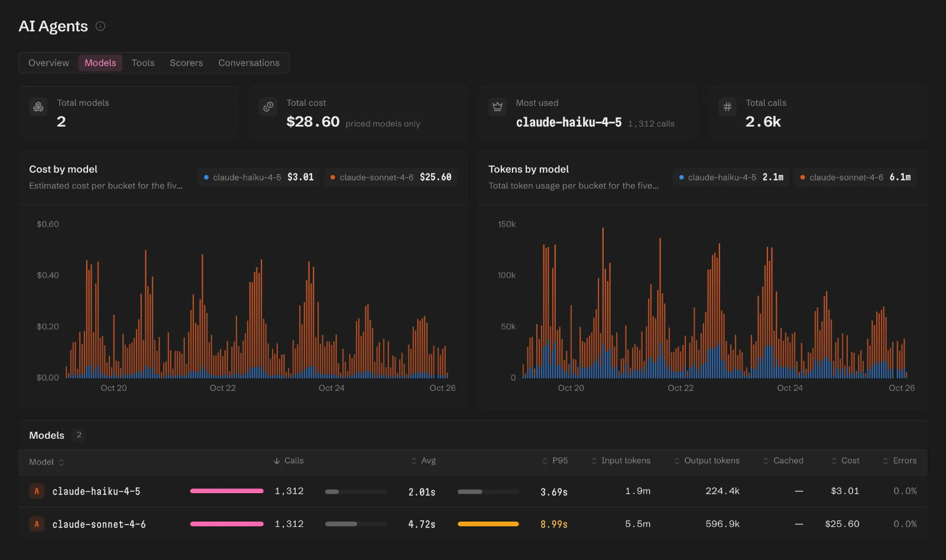Toggle claude-sonnet-4-6 series in Cost by model

[391, 177]
